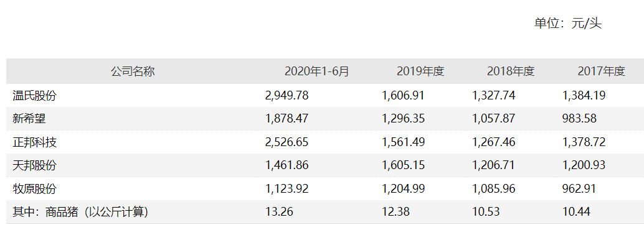Select the 2020年1-6月 column header
Screen dimensions: 644x230
point(316,71)
